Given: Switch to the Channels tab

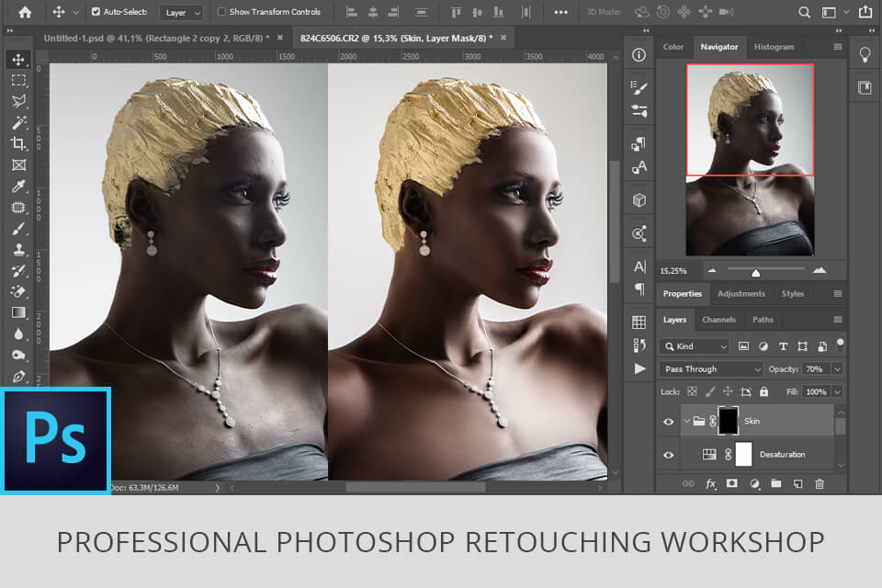Looking at the screenshot, I should coord(718,320).
